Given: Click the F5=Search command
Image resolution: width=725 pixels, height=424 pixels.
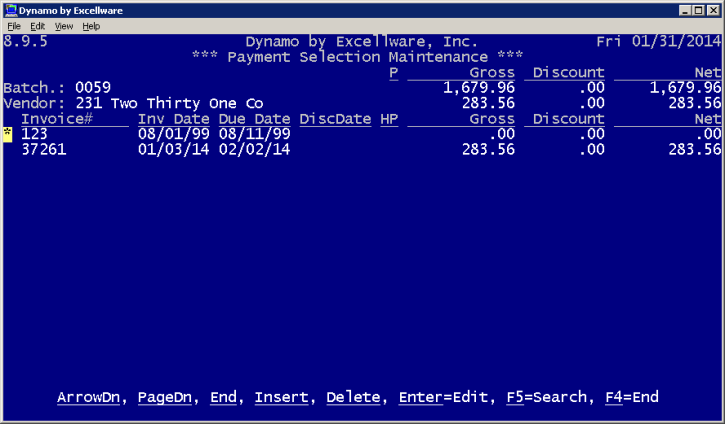Looking at the screenshot, I should point(547,397).
